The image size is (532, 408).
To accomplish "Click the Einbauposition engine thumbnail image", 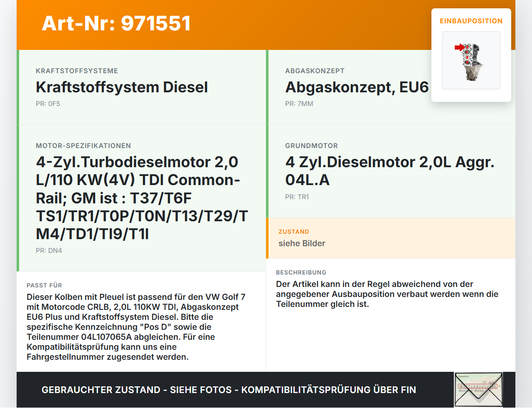I will [x=471, y=60].
